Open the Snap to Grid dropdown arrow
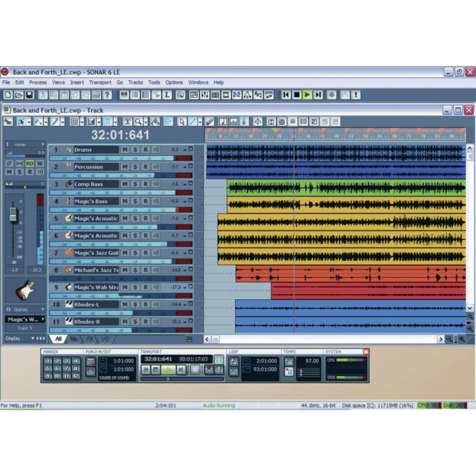The height and width of the screenshot is (476, 476). click(x=82, y=122)
